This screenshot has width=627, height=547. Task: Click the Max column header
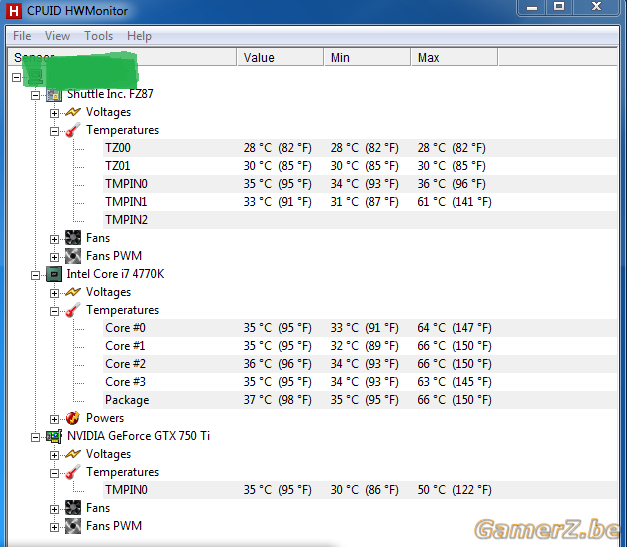455,58
